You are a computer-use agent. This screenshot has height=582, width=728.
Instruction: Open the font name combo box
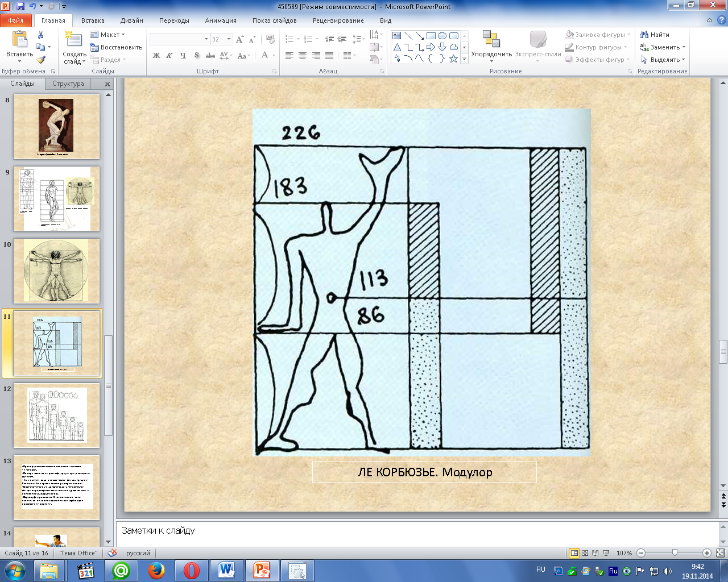(180, 39)
